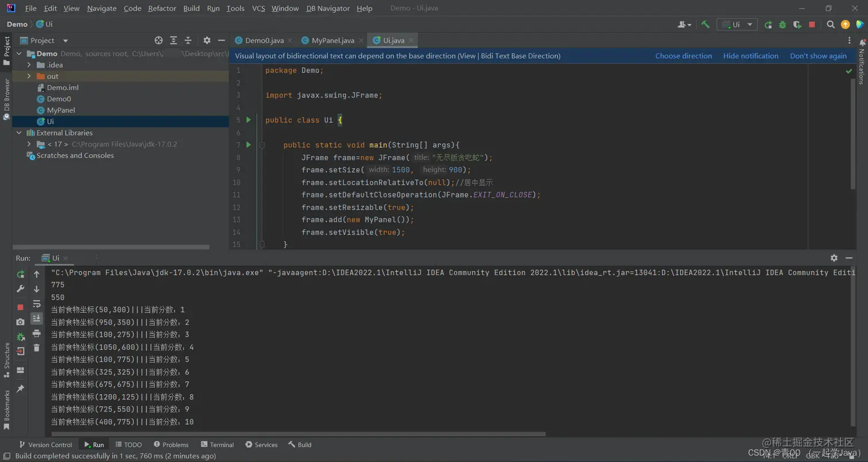Image resolution: width=868 pixels, height=462 pixels.
Task: Open the Refactor menu
Action: [x=162, y=8]
